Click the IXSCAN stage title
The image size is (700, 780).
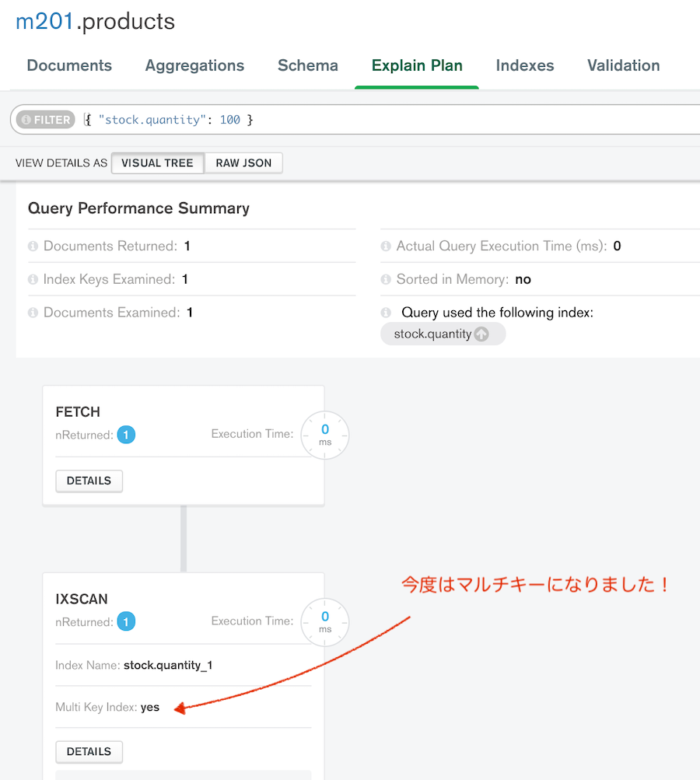[82, 599]
